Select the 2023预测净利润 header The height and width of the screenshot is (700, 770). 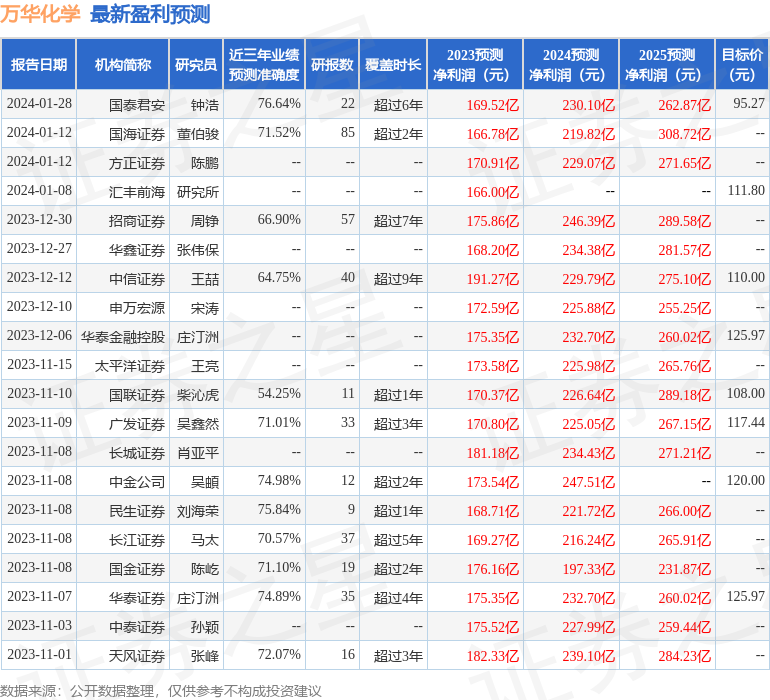point(475,64)
